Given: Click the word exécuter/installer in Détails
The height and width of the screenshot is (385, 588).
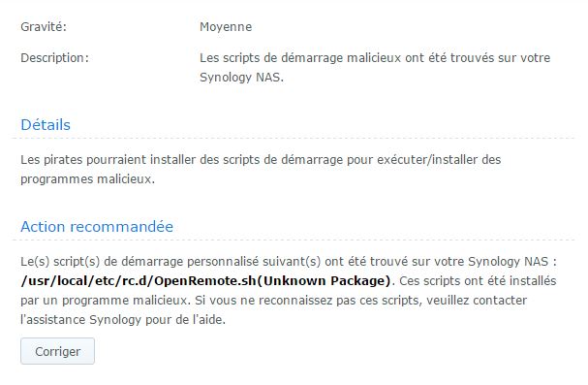Looking at the screenshot, I should [x=427, y=160].
